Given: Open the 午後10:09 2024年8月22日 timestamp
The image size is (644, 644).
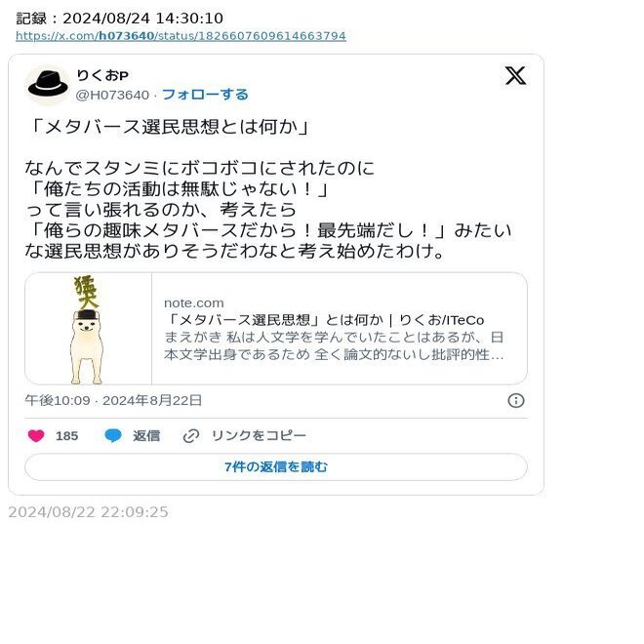Looking at the screenshot, I should pyautogui.click(x=113, y=400).
